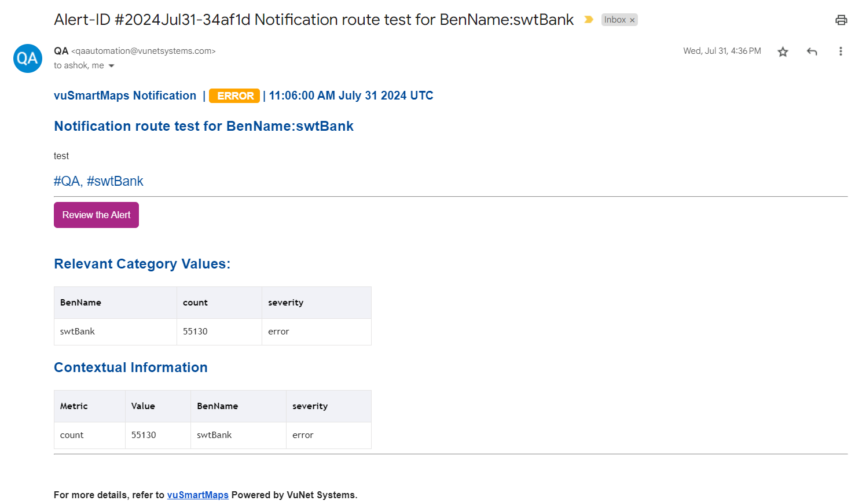Remove the Inbox label with the x

pos(633,20)
